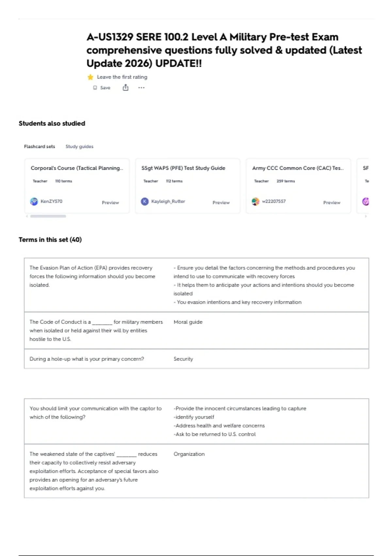Preview the Army CCC Common Core set
The image size is (392, 556).
(332, 203)
